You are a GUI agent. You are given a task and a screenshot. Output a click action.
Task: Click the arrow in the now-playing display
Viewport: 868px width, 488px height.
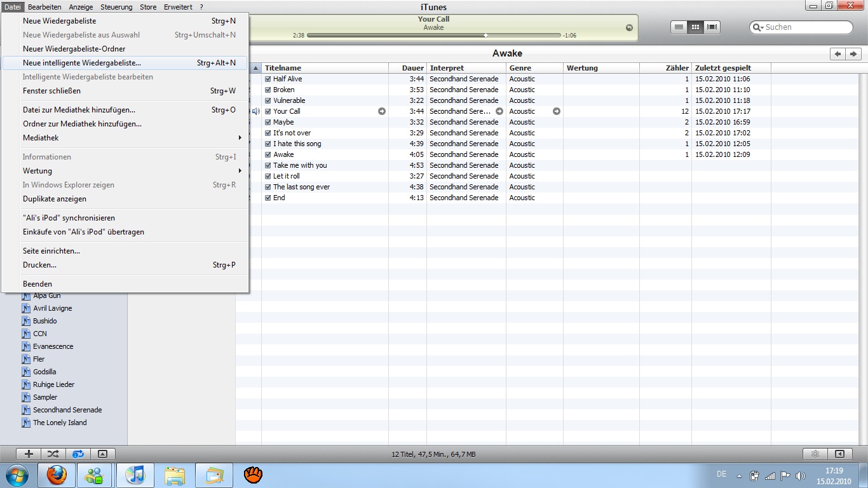pyautogui.click(x=629, y=27)
